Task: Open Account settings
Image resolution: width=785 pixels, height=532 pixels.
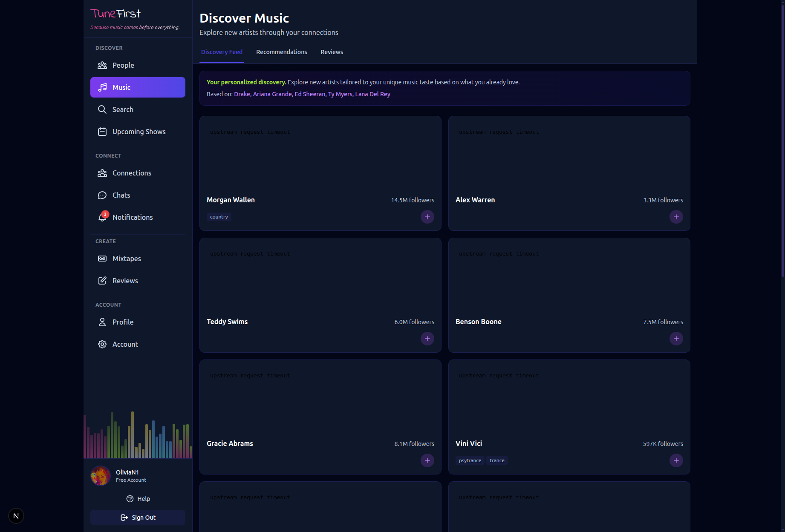Action: click(125, 344)
